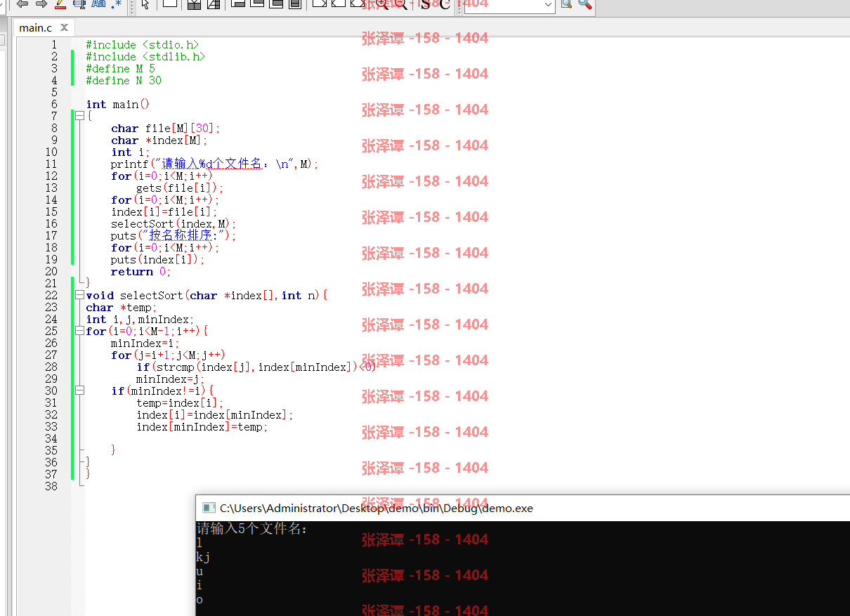Click the #include <stdio.h> line

(143, 45)
